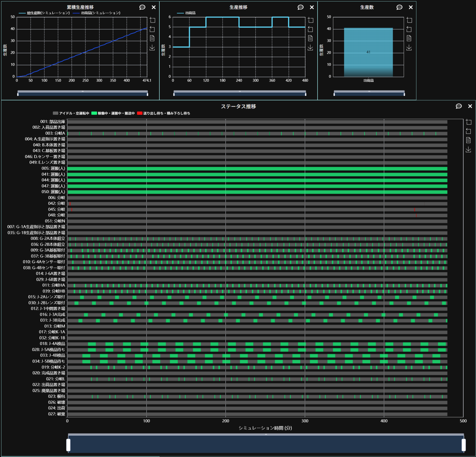Toggle 送り出し待ち・積み下ろし待ち legend item
The height and width of the screenshot is (457, 476).
164,113
